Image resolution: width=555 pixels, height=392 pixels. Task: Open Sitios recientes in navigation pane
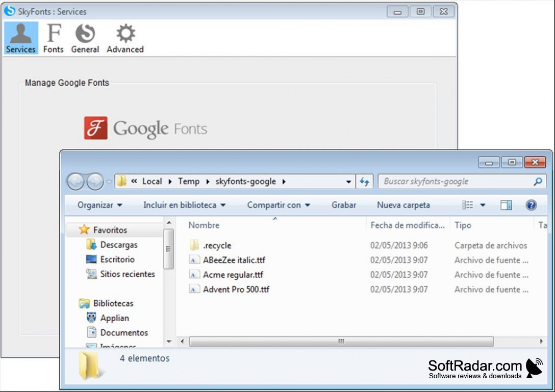pos(128,274)
